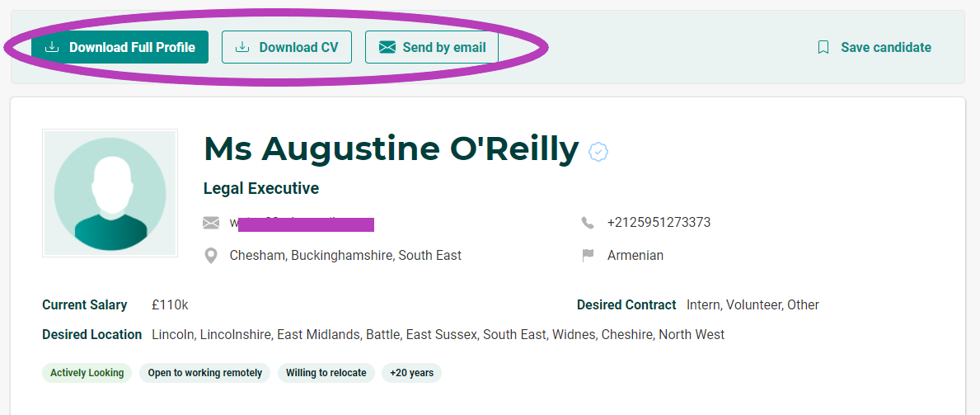Click the phone number +2125951273373
Viewport: 980px width, 415px height.
659,222
